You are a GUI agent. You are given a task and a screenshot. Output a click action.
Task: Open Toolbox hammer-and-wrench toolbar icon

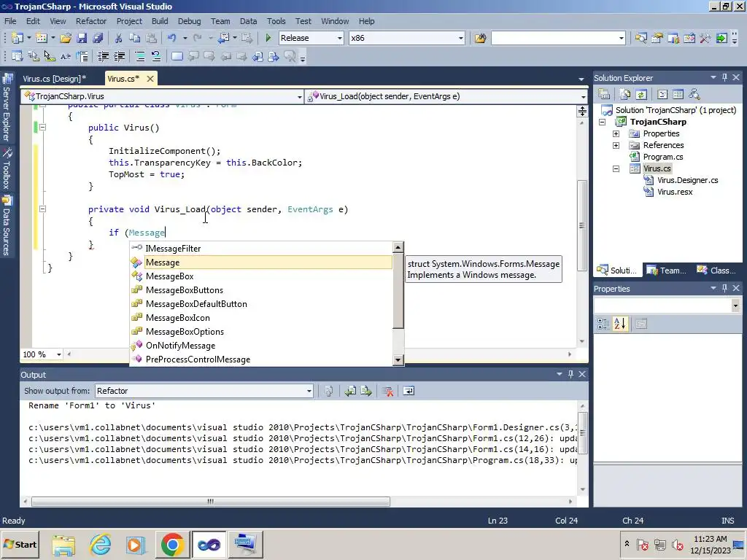(x=705, y=38)
